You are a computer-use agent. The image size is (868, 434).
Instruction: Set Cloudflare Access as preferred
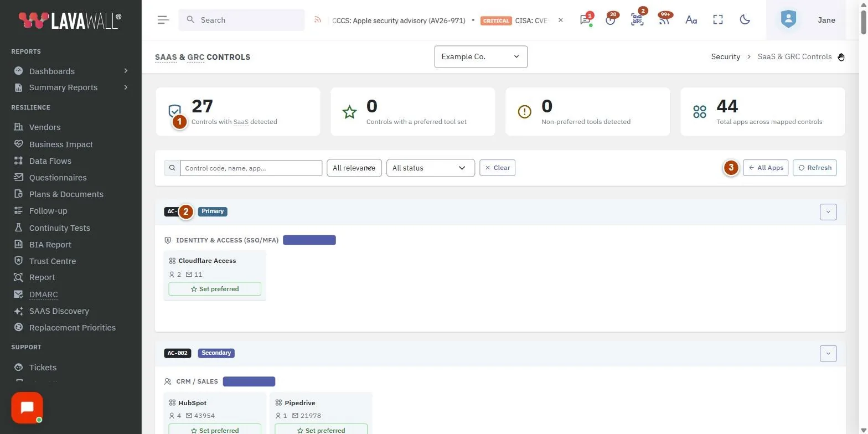pyautogui.click(x=215, y=289)
